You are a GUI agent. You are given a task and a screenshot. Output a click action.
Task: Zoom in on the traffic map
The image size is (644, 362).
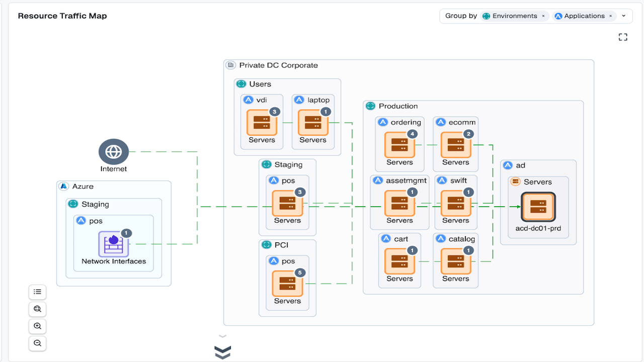point(37,326)
